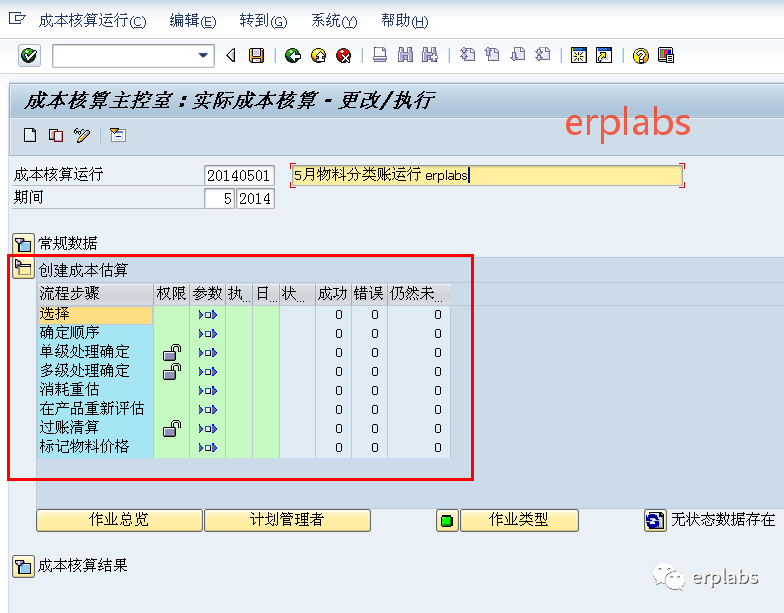
Task: Collapse the command field triangle icon
Action: (231, 56)
